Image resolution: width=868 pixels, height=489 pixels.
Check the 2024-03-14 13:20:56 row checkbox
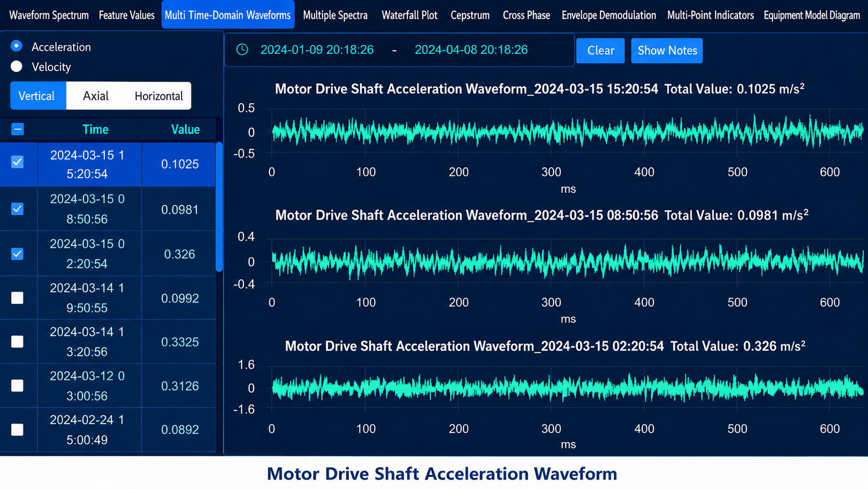click(x=18, y=341)
